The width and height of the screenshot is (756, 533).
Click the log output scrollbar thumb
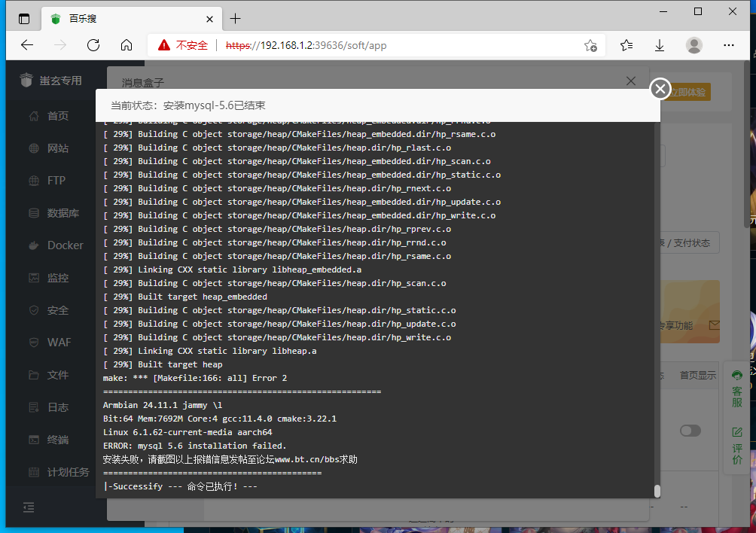click(x=657, y=491)
